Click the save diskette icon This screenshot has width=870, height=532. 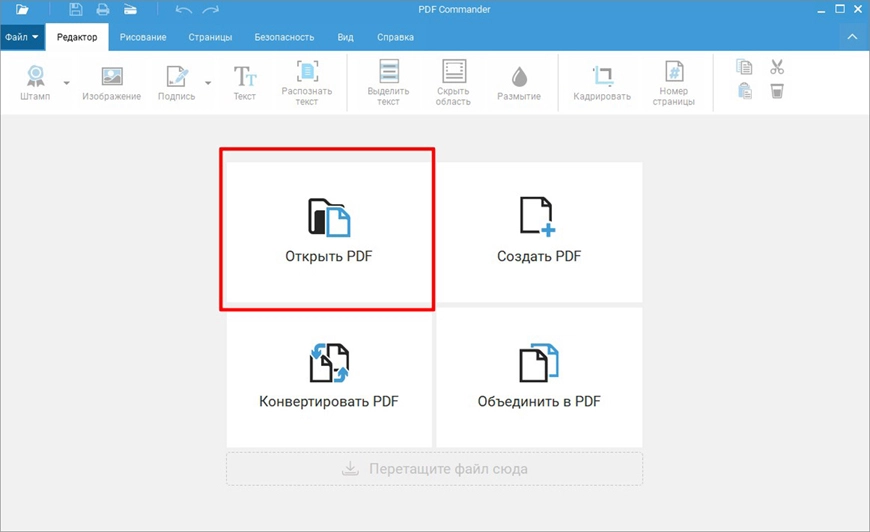[75, 9]
